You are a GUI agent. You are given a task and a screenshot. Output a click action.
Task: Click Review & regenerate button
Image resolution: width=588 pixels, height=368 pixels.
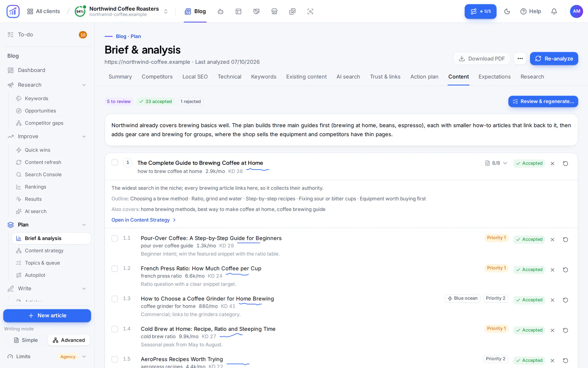click(543, 102)
